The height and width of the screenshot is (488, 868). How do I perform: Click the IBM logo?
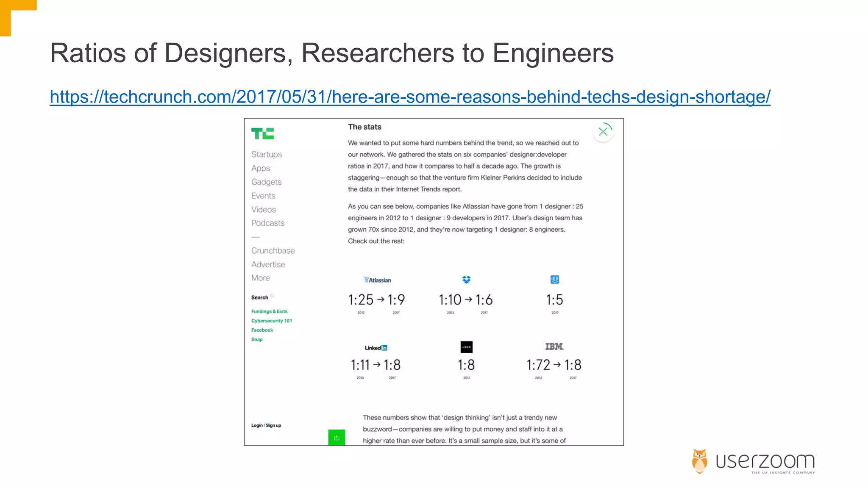[x=555, y=347]
